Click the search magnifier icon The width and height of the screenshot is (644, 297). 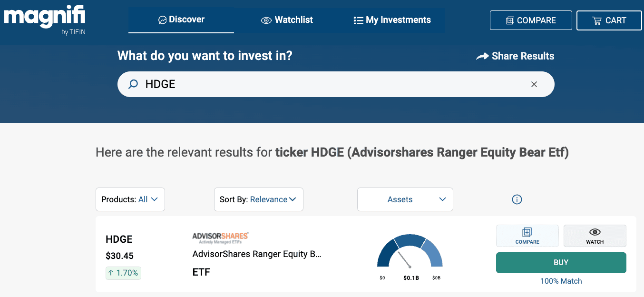pyautogui.click(x=134, y=84)
